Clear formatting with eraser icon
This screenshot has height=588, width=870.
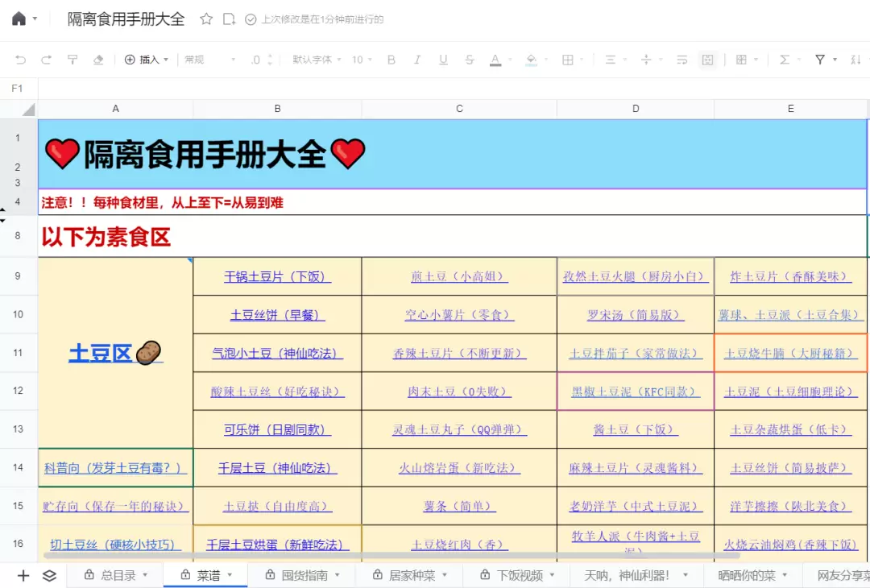coord(98,60)
